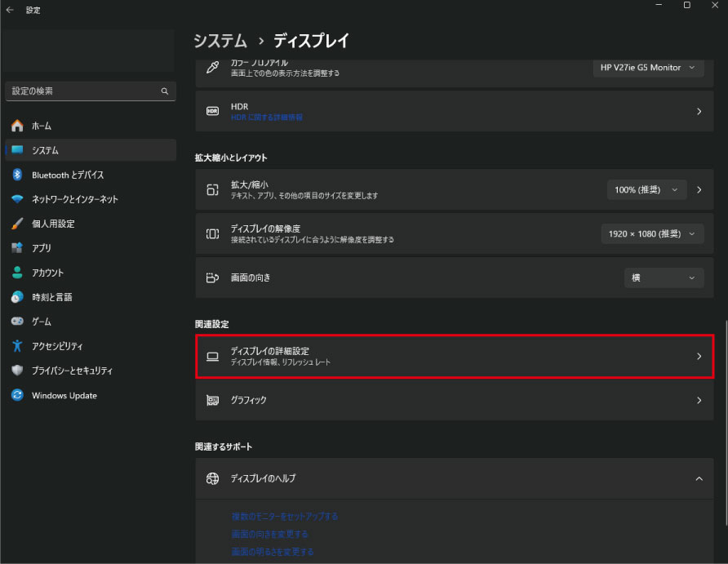The width and height of the screenshot is (728, 564).
Task: Open the HP V27ie G5 Monitor color profile dropdown
Action: 648,68
